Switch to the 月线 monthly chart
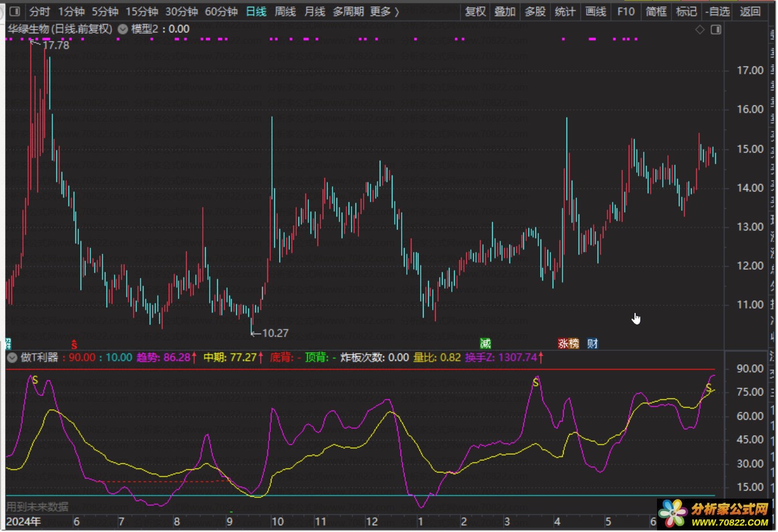This screenshot has width=778, height=532. [x=315, y=12]
